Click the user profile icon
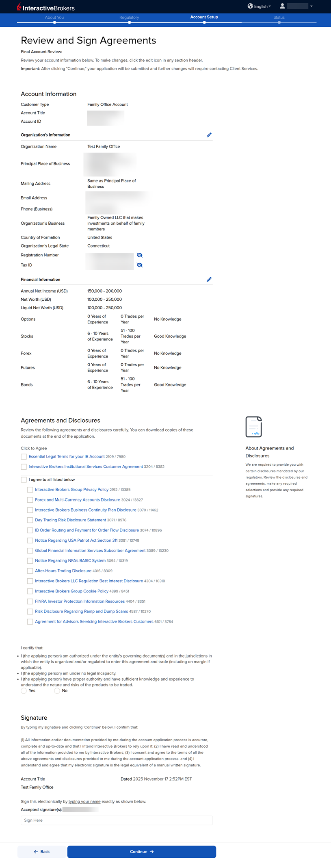The width and height of the screenshot is (331, 868). 282,6
